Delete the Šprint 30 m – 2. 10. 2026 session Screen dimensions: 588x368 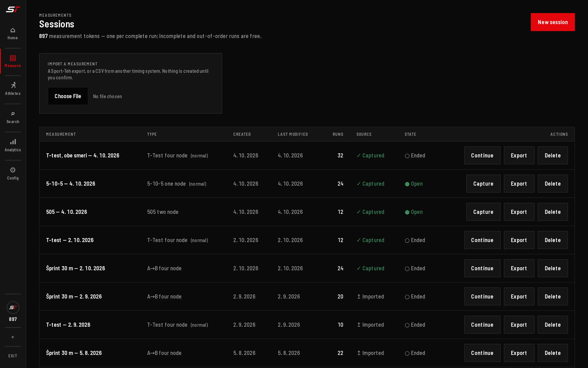point(552,268)
